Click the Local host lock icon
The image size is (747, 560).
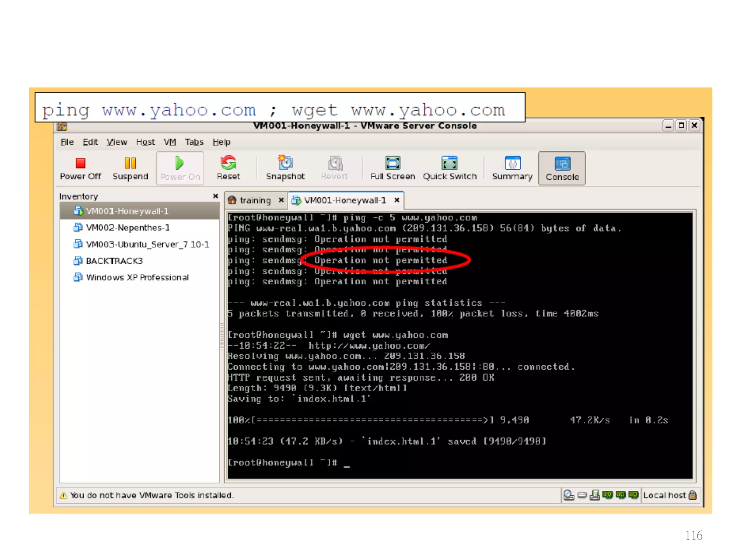click(692, 495)
